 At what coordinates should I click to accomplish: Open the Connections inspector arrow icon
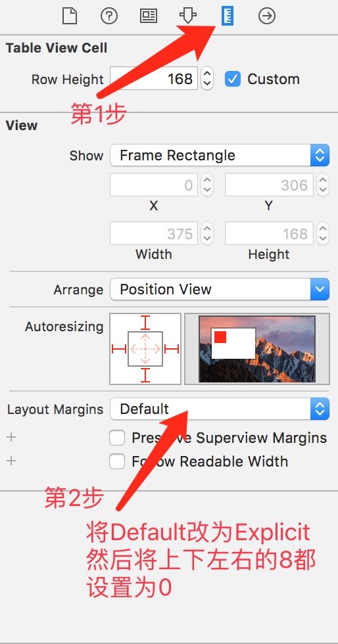(266, 16)
